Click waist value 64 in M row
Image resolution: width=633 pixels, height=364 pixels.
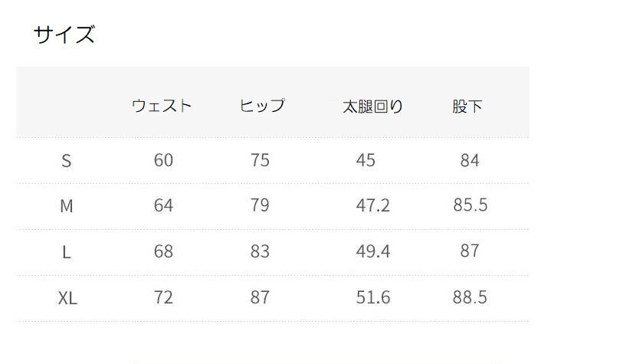point(163,205)
